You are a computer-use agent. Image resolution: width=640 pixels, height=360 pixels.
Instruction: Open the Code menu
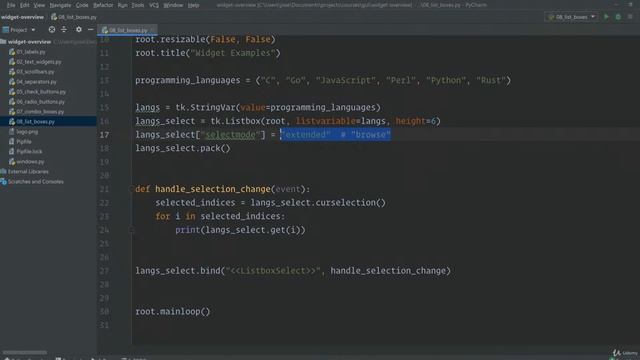pos(82,5)
